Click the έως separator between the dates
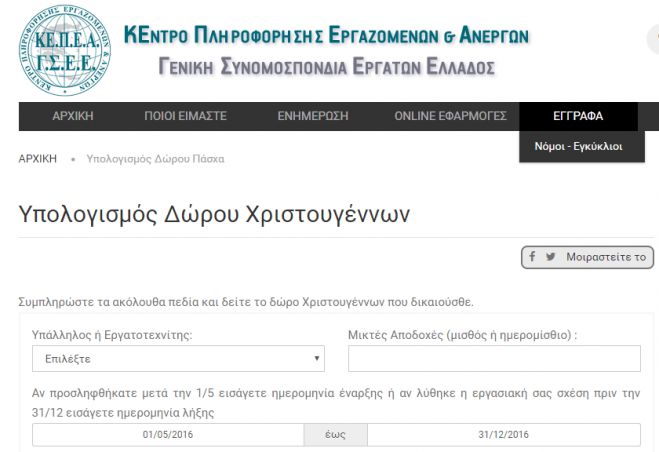The image size is (659, 452). click(336, 435)
